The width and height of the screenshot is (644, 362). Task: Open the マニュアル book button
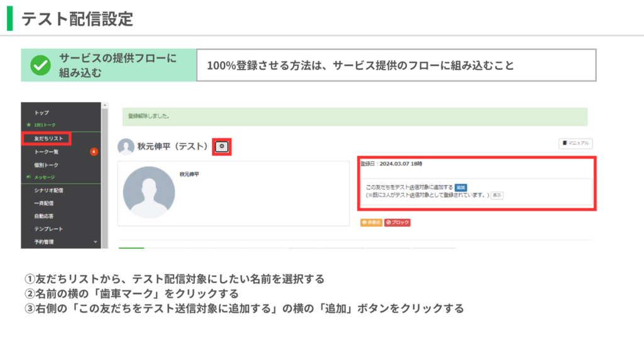[x=575, y=143]
